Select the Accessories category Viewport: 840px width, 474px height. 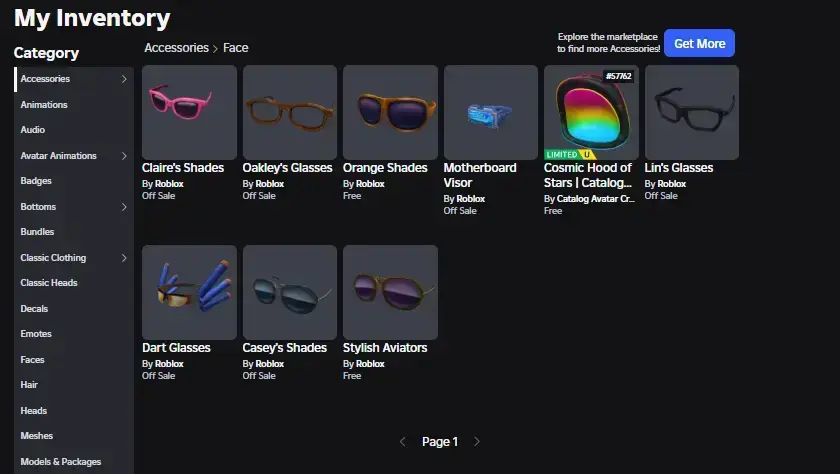coord(74,79)
